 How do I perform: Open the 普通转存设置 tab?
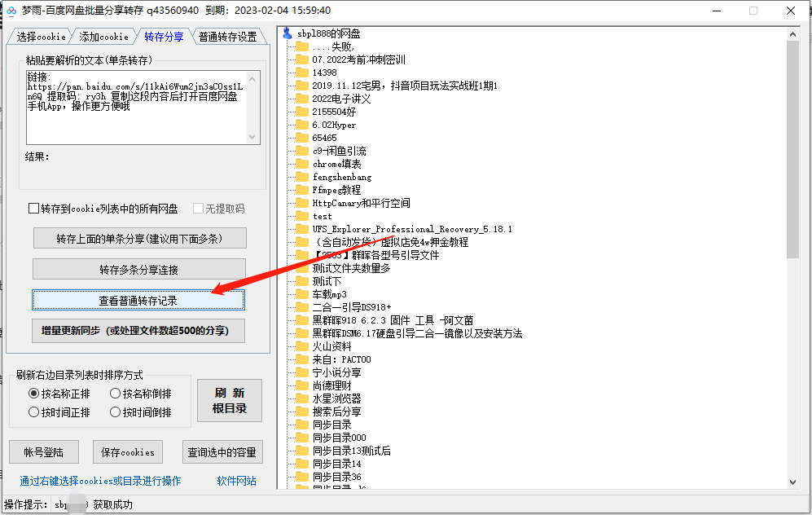coord(226,36)
